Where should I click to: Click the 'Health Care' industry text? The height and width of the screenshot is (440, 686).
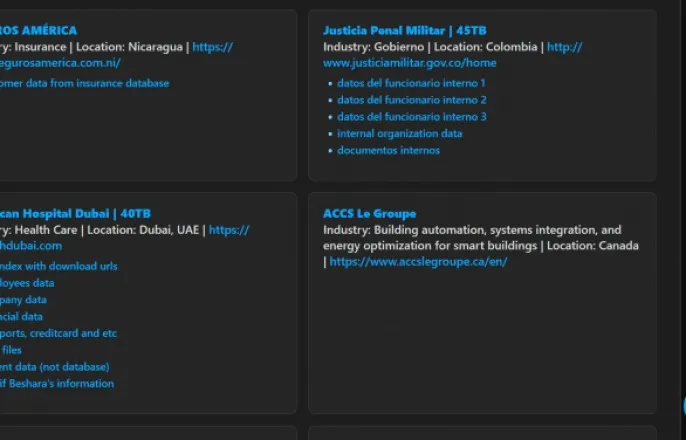pos(46,230)
